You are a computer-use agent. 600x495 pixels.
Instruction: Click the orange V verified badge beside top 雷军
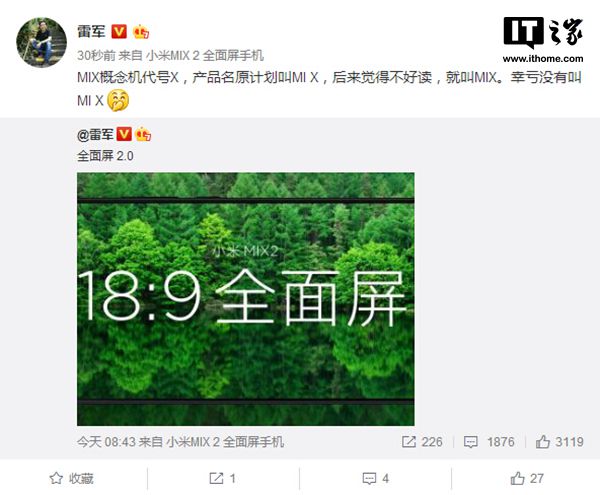(119, 31)
